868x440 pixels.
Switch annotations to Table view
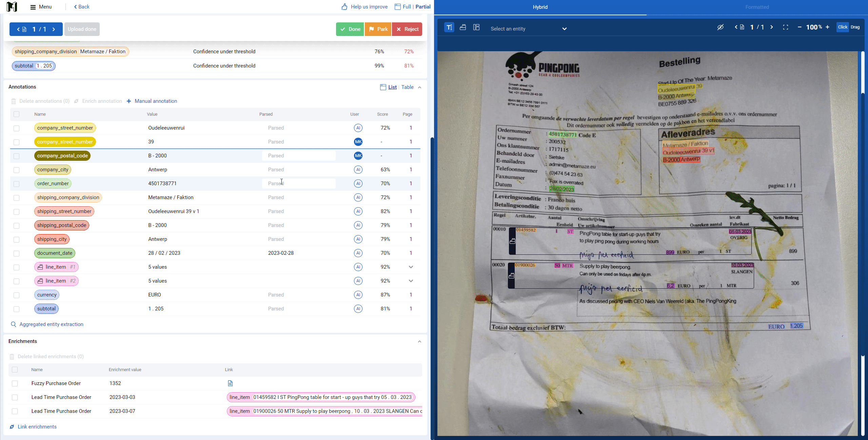[x=407, y=87]
